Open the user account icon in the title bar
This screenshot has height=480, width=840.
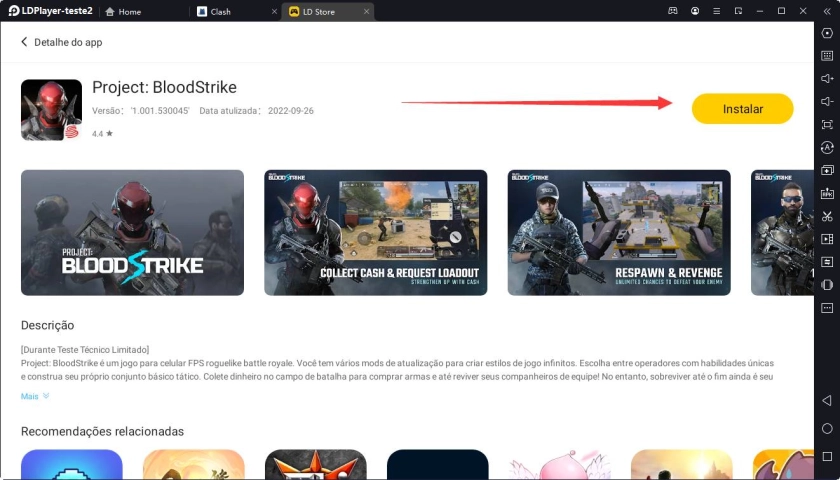(695, 11)
